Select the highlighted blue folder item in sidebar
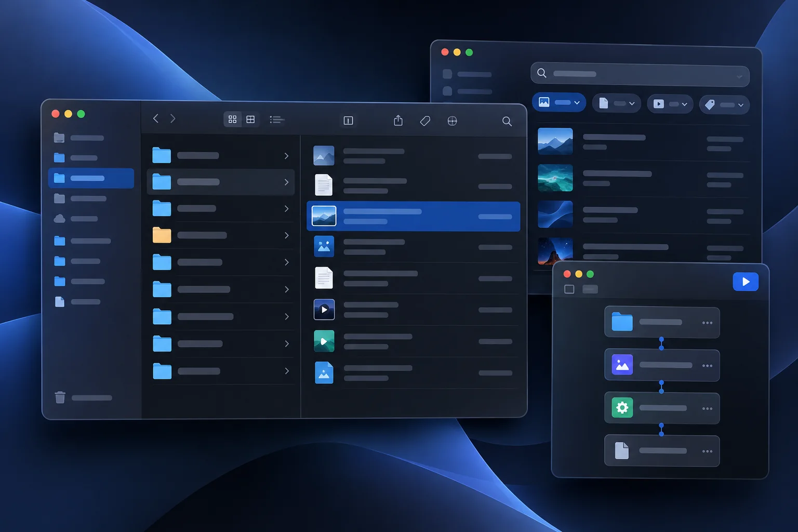This screenshot has width=798, height=532. [x=91, y=178]
